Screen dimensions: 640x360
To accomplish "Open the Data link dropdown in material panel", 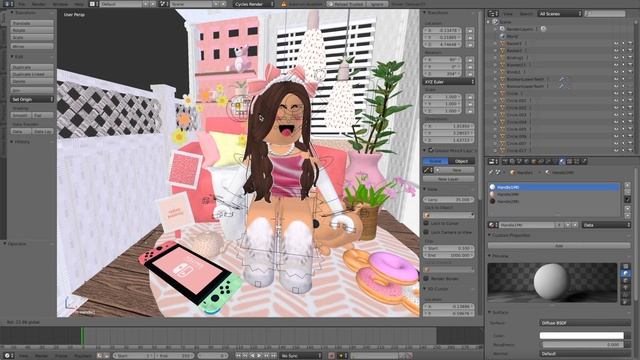I will [x=607, y=225].
